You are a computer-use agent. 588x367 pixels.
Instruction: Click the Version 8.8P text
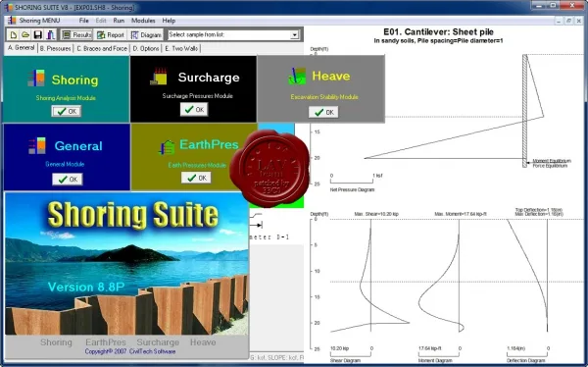86,287
